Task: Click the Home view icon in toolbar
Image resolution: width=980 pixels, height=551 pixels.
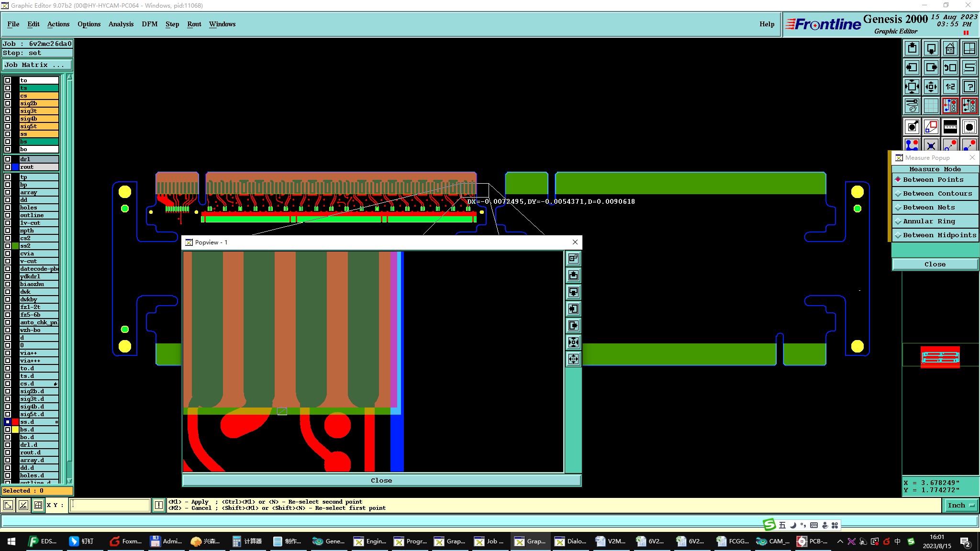Action: point(950,48)
